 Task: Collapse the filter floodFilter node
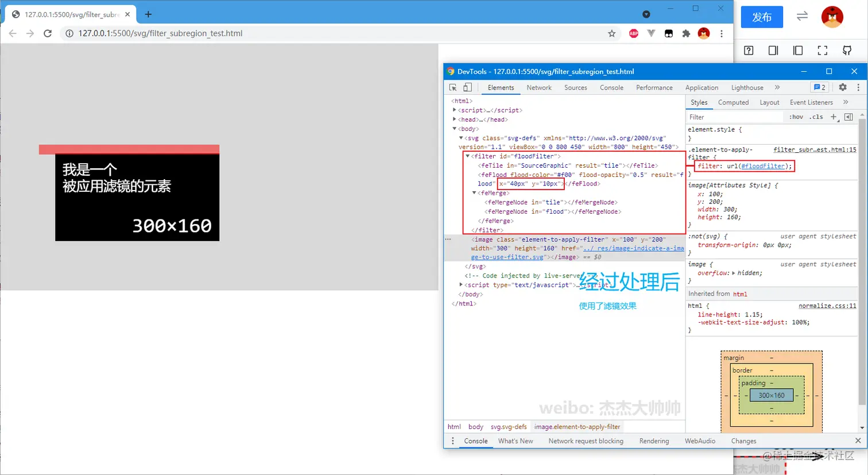(468, 156)
